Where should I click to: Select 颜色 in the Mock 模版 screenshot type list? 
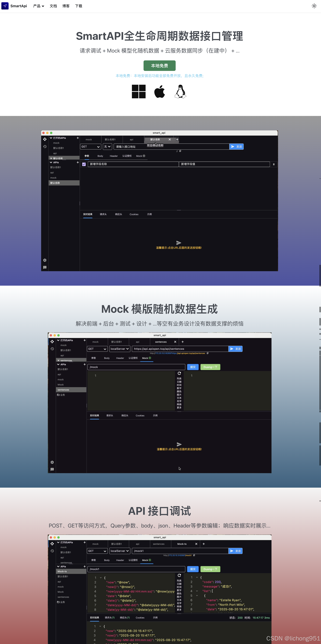coord(179,392)
